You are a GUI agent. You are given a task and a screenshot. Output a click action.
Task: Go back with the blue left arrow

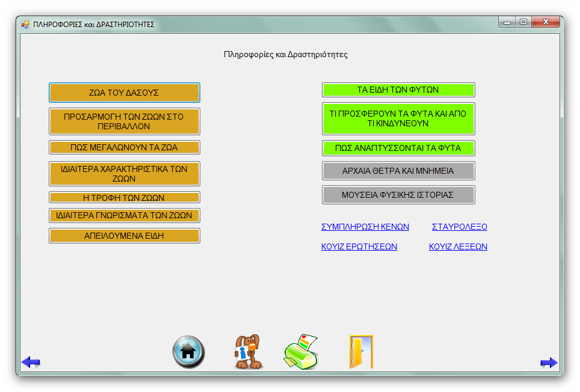point(31,362)
